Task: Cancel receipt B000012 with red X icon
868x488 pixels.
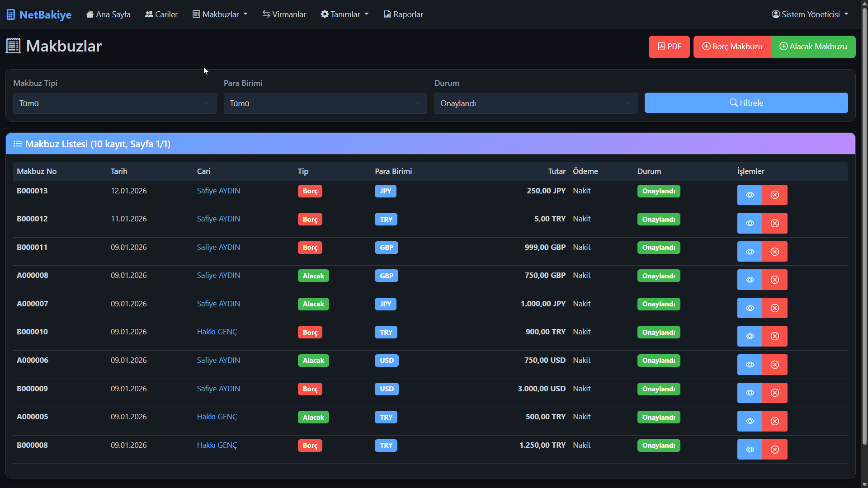Action: [x=774, y=223]
